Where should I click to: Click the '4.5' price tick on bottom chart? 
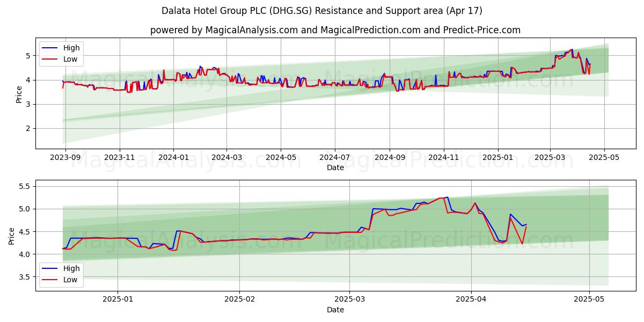point(26,232)
